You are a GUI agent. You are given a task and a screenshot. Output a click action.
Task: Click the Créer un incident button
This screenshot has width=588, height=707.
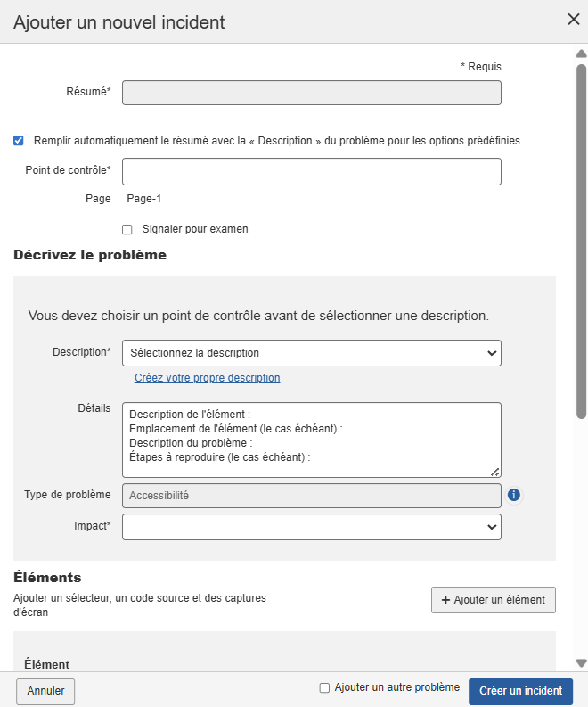tap(520, 691)
